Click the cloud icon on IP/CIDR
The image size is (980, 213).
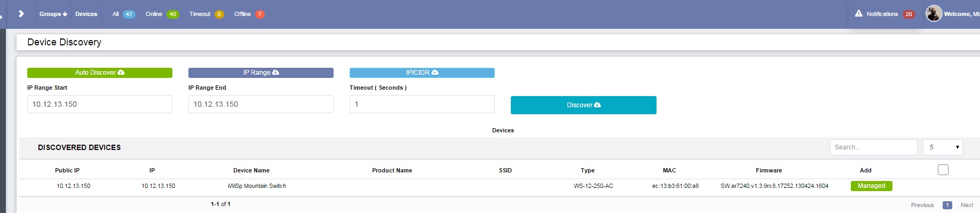click(435, 72)
